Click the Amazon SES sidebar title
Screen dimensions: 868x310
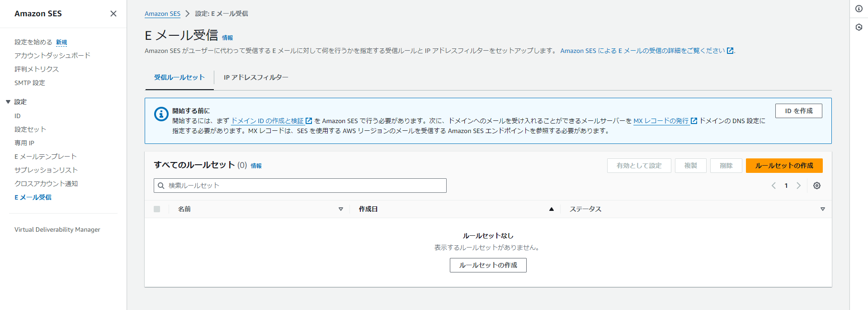tap(38, 14)
